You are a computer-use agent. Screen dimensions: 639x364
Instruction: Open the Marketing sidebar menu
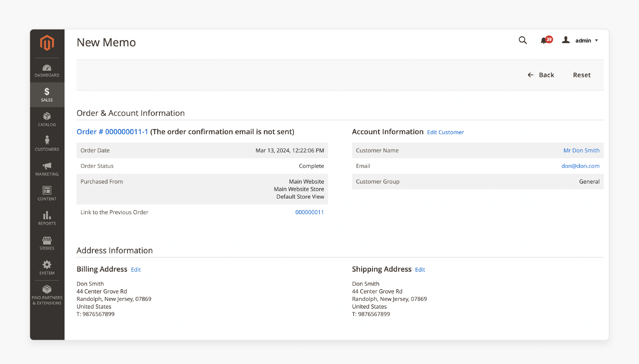pos(47,169)
